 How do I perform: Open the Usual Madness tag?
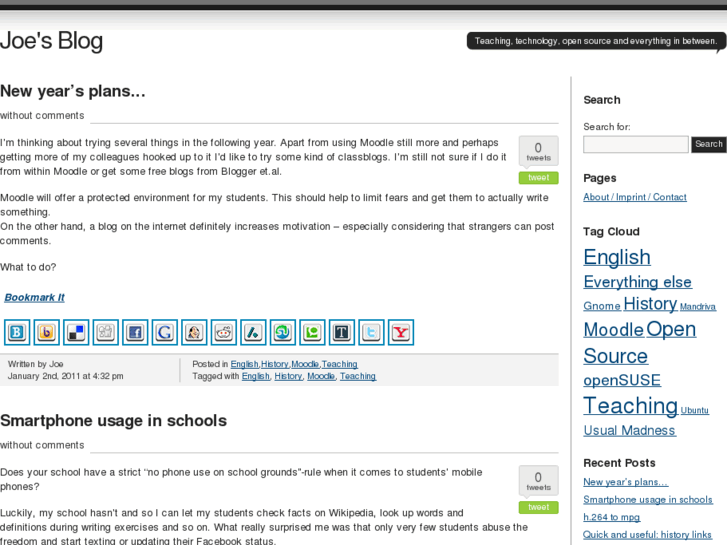tap(630, 430)
